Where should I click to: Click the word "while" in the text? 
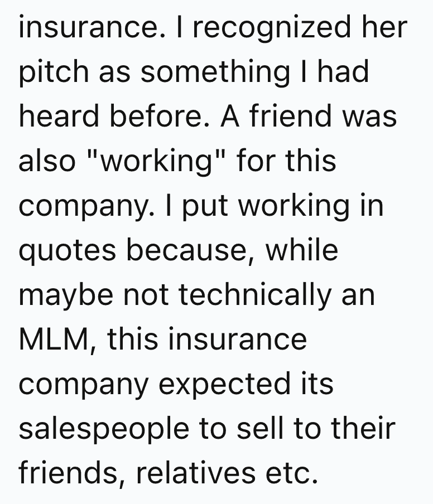[302, 249]
